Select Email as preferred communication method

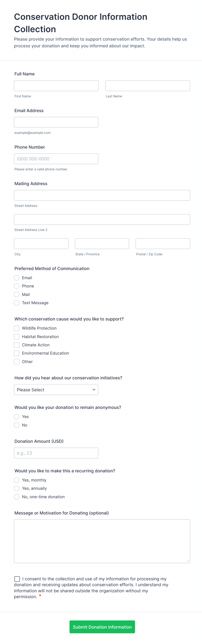point(17,278)
